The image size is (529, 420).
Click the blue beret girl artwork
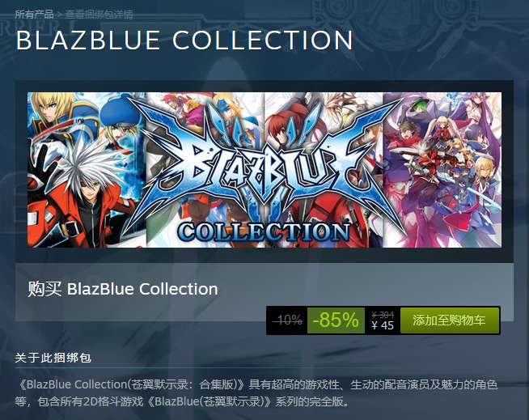121,123
